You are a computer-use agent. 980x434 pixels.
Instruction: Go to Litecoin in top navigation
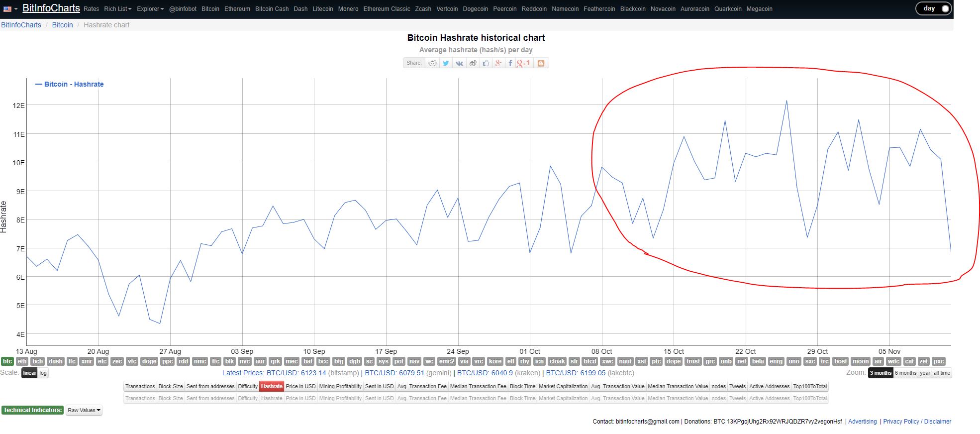[323, 9]
